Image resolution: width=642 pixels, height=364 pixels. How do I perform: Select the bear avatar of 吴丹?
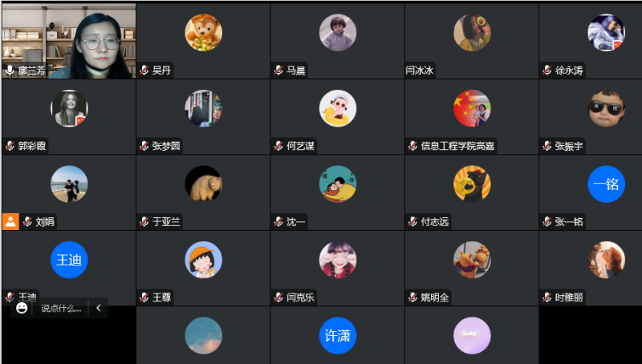204,33
